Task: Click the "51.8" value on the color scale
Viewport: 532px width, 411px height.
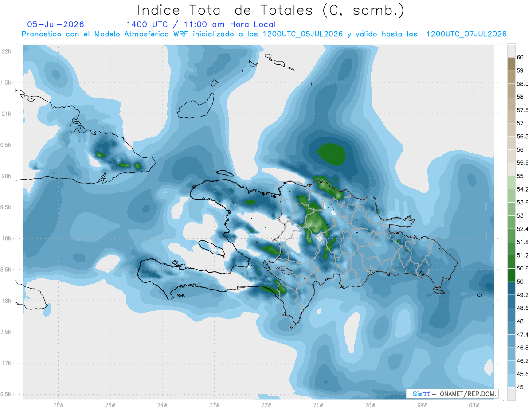Action: pos(523,242)
